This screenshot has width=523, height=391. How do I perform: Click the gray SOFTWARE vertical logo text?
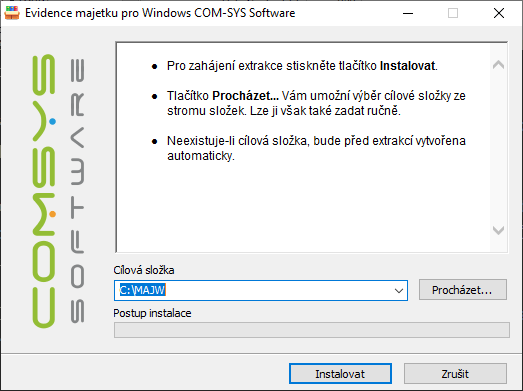pos(77,191)
